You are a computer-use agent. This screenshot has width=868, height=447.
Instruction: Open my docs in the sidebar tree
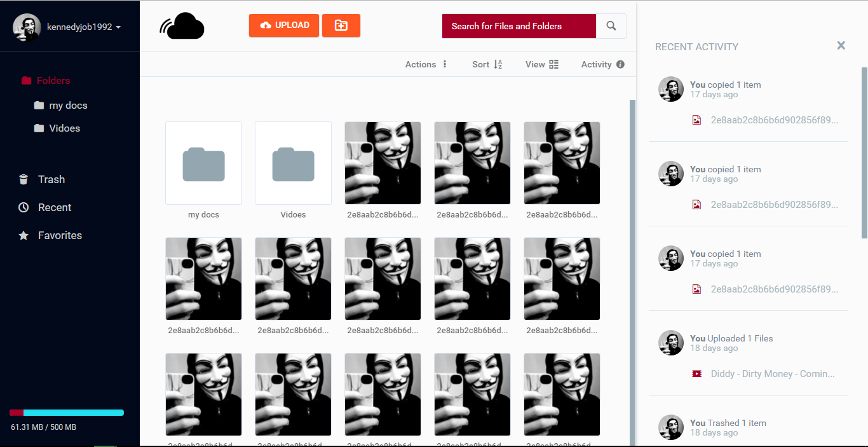pos(61,106)
